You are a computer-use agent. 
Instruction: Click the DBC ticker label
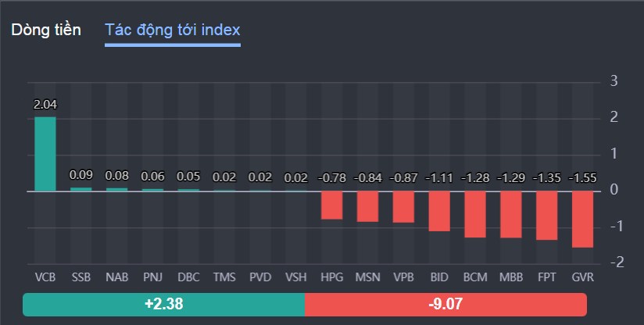188,277
